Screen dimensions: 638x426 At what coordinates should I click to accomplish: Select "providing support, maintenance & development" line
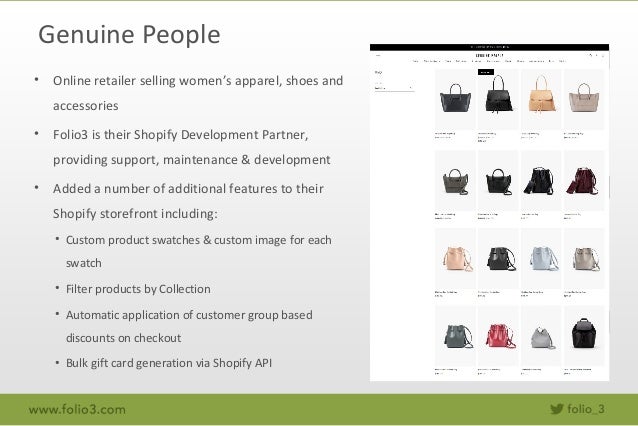pos(191,159)
